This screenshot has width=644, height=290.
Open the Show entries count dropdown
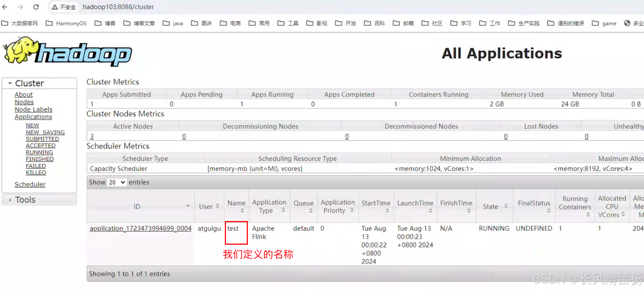point(117,182)
